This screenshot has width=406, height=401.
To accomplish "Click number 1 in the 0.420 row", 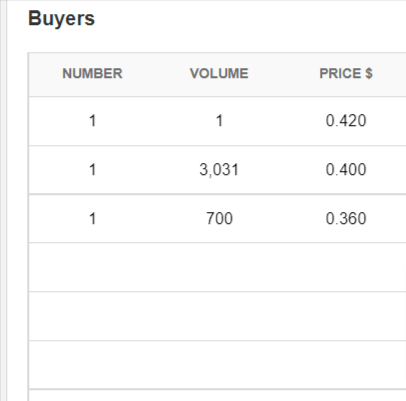I will pyautogui.click(x=92, y=121).
